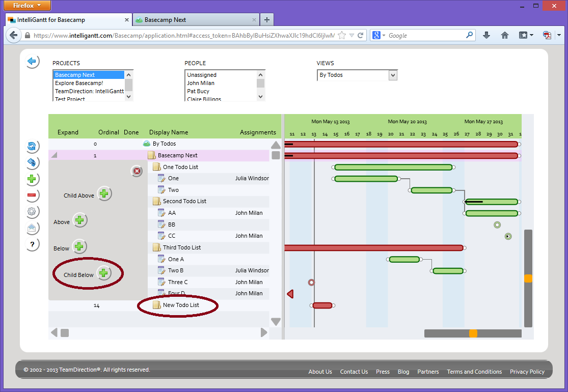Select TeamDirection: IntelliGantt project

[x=89, y=91]
